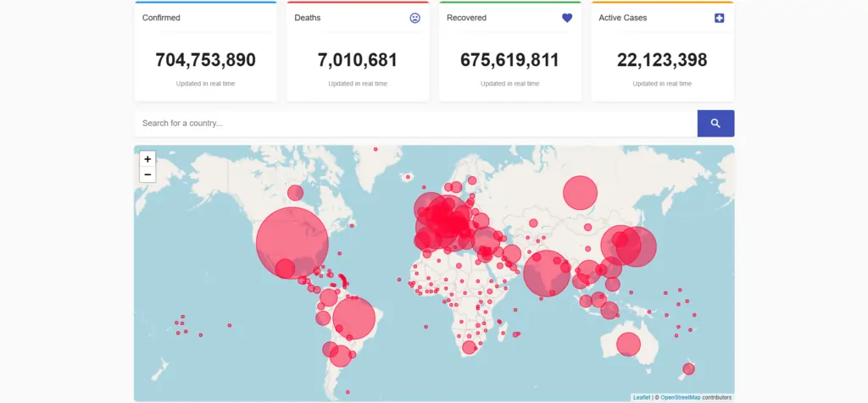Open the Leaflet attribution link

click(x=642, y=397)
